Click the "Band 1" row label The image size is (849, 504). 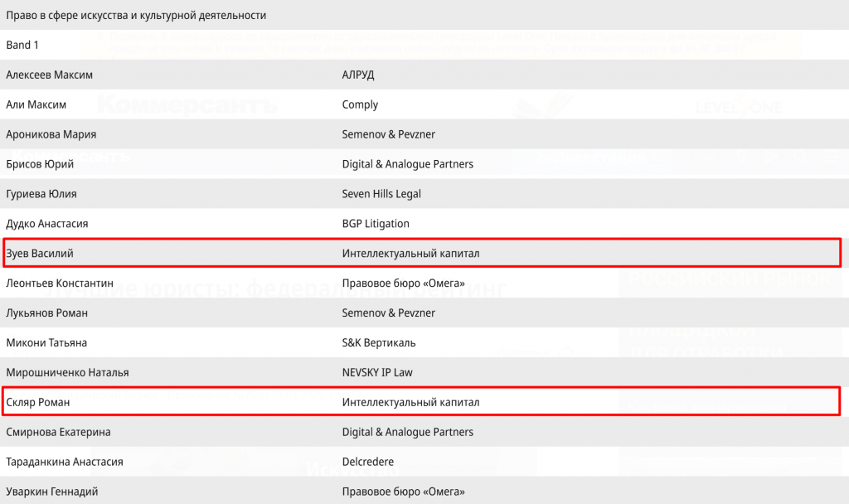(22, 45)
